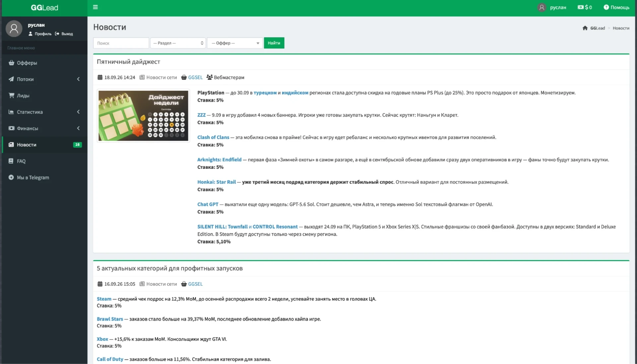Click the GGLead logo
Screen dimensions: 637x364
pyautogui.click(x=44, y=8)
